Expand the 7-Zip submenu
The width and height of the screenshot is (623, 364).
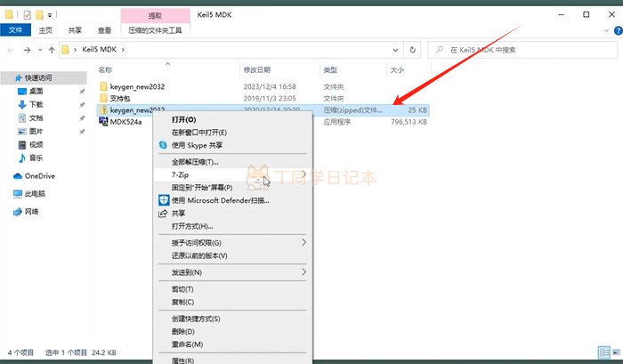[x=232, y=174]
